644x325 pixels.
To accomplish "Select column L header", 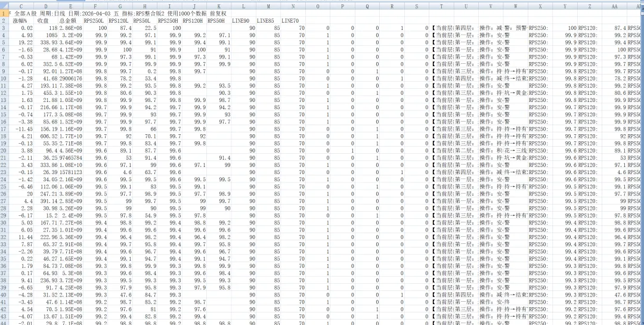I will [x=243, y=7].
